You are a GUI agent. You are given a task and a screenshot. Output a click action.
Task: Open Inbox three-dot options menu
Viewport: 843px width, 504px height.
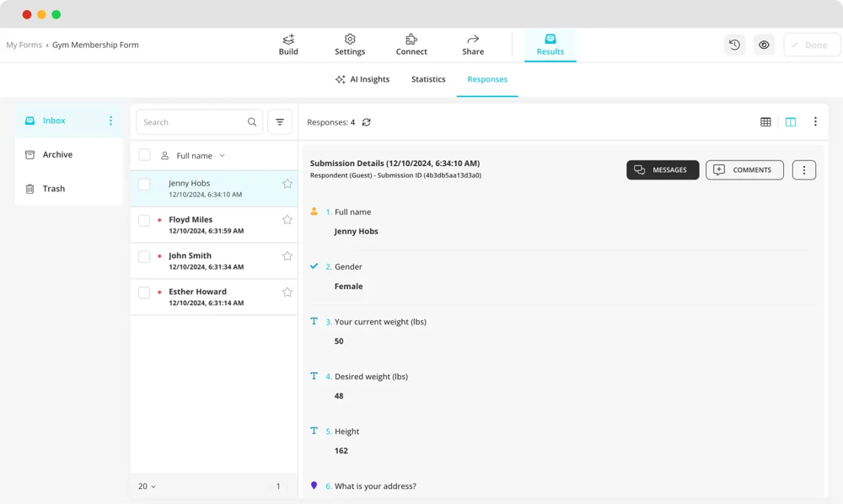(x=110, y=121)
